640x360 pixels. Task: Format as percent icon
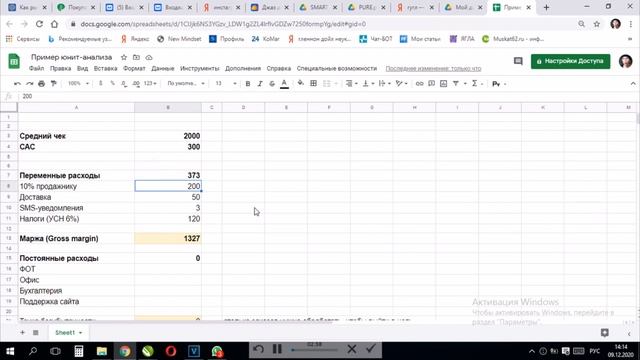coord(112,83)
